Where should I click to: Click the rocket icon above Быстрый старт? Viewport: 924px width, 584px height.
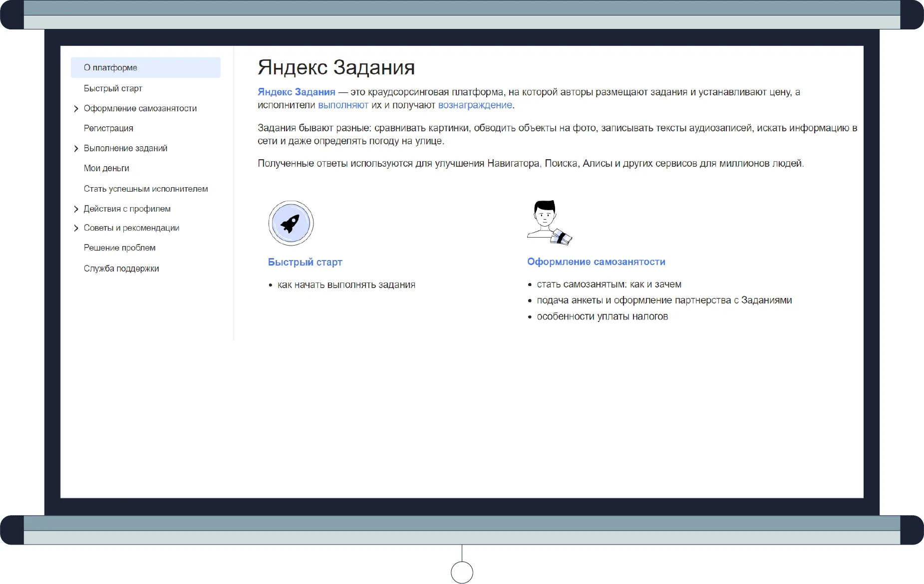(x=291, y=223)
